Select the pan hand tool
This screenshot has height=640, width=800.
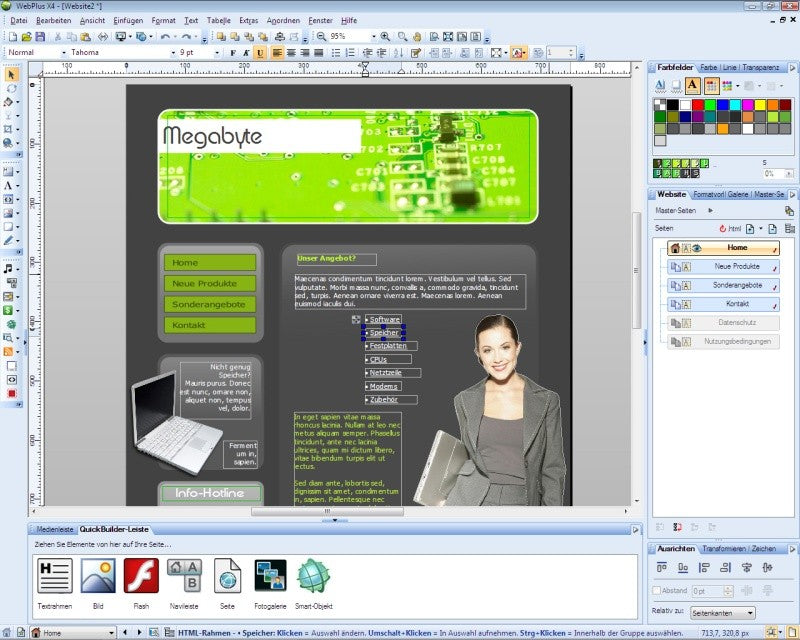tap(417, 37)
